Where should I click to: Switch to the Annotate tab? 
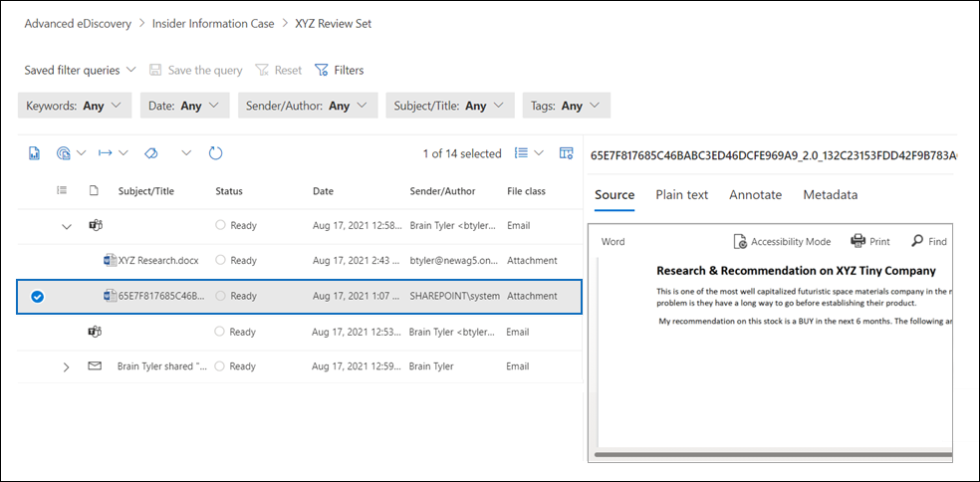(x=756, y=195)
